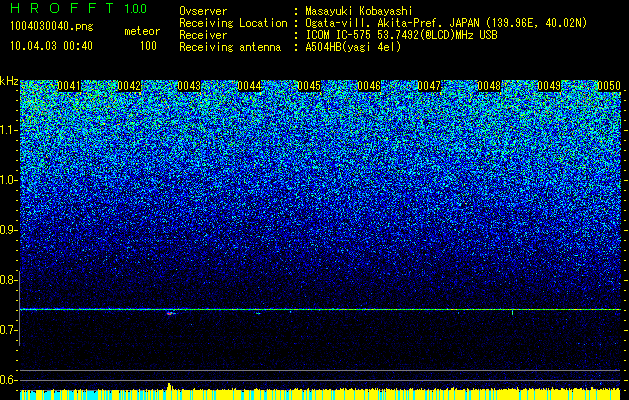
Task: Click the 0046 time marker
Action: 369,86
